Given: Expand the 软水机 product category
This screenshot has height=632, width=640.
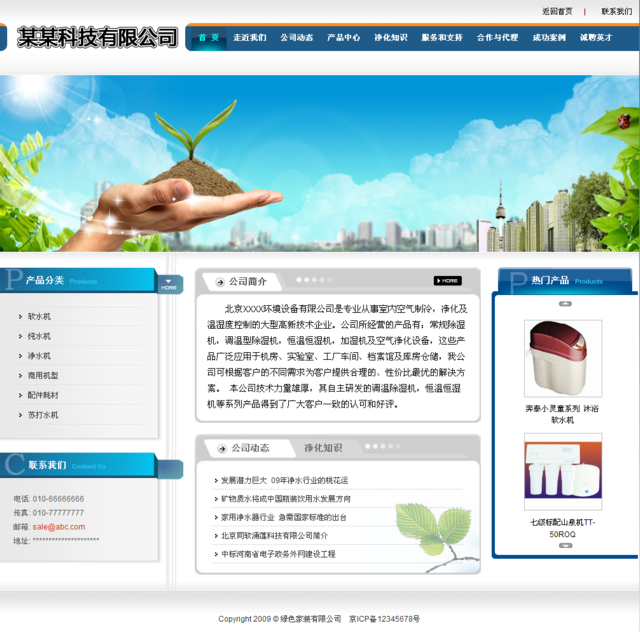Looking at the screenshot, I should [39, 316].
